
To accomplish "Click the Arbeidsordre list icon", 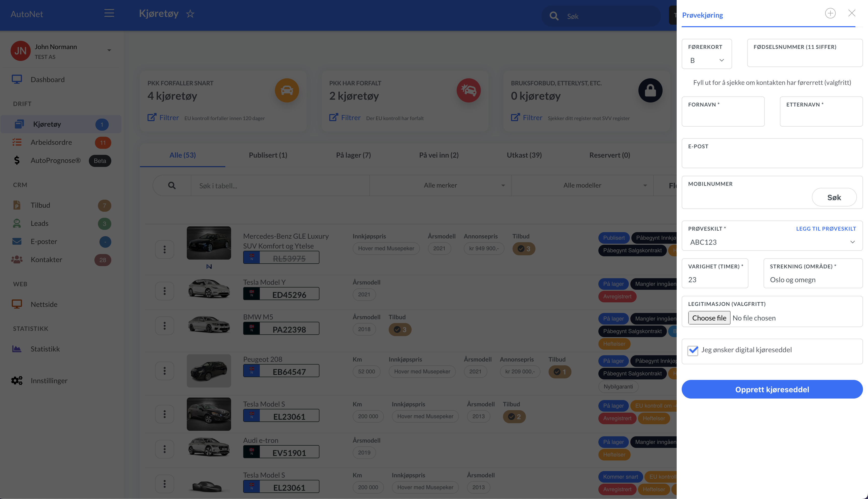I will click(17, 142).
